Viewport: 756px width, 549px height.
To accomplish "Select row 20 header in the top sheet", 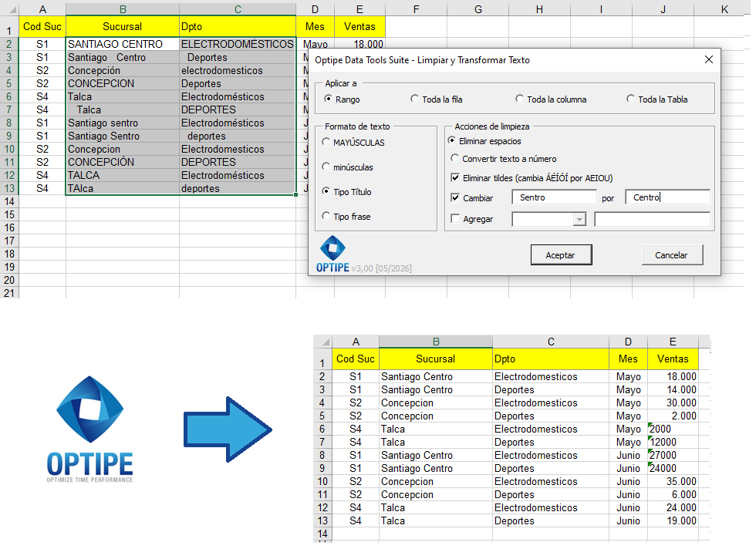I will pyautogui.click(x=9, y=280).
